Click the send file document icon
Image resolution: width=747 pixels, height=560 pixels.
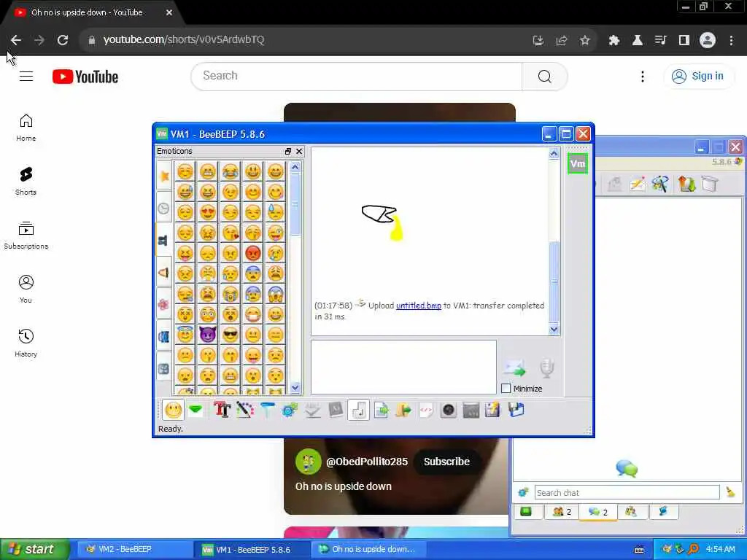tap(381, 410)
